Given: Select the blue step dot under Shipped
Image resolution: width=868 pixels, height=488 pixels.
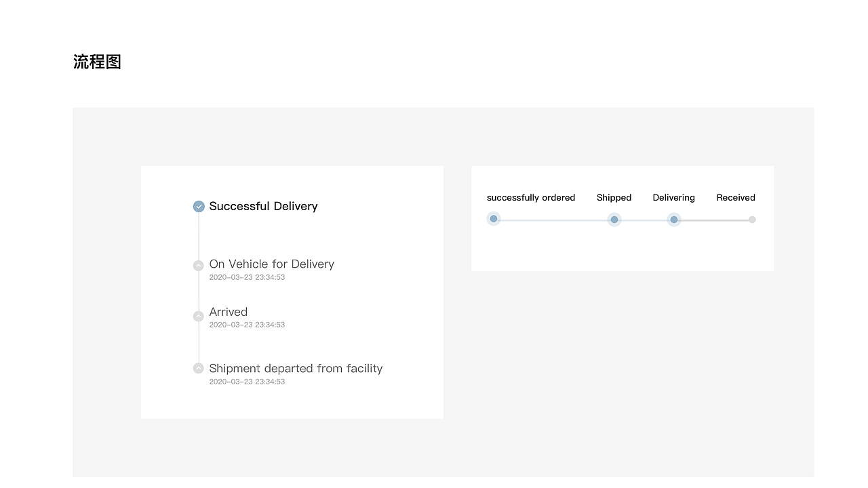Looking at the screenshot, I should point(614,220).
